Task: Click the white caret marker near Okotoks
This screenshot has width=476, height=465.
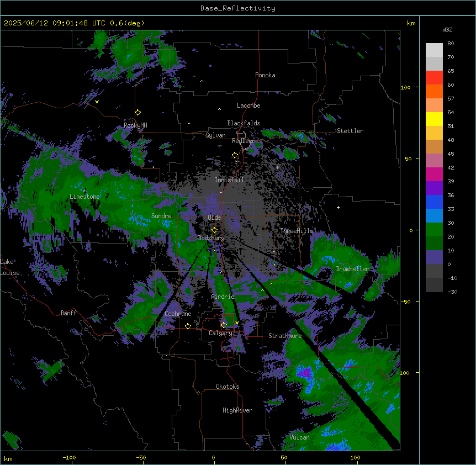Action: pos(199,393)
